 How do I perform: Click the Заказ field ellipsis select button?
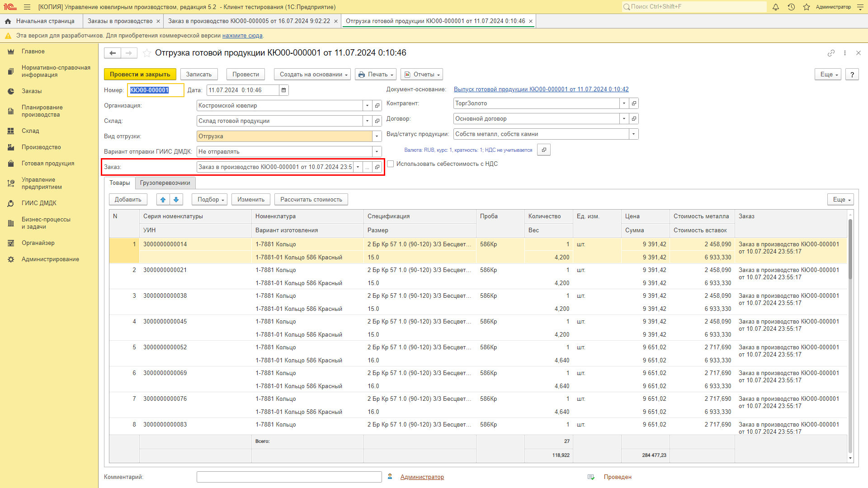[x=368, y=167]
